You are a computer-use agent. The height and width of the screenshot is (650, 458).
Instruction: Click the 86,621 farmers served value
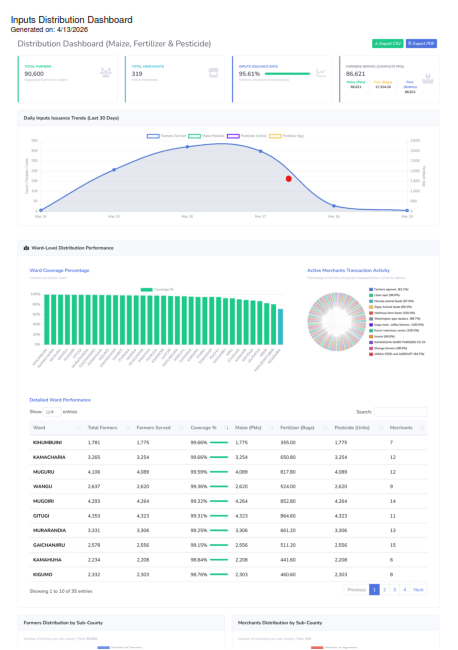point(355,74)
